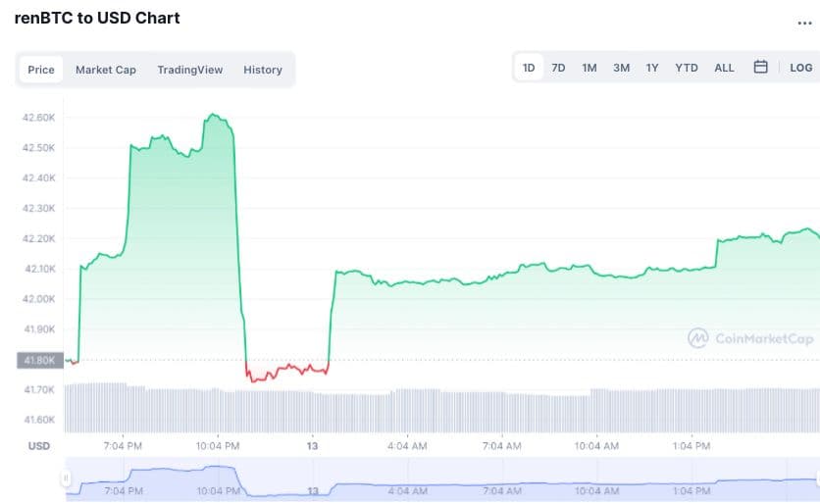Select the 1D time range
The height and width of the screenshot is (504, 820).
click(x=529, y=68)
